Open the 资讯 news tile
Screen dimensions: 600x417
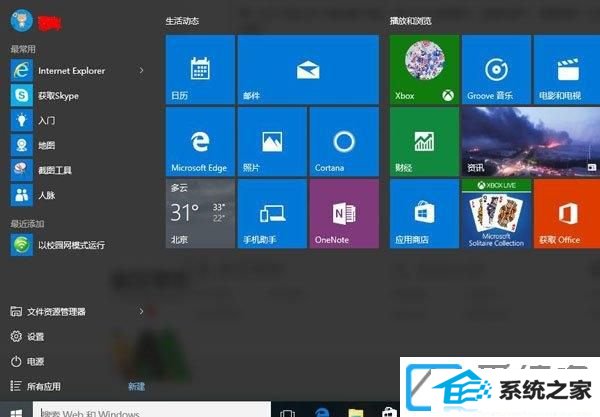[531, 142]
